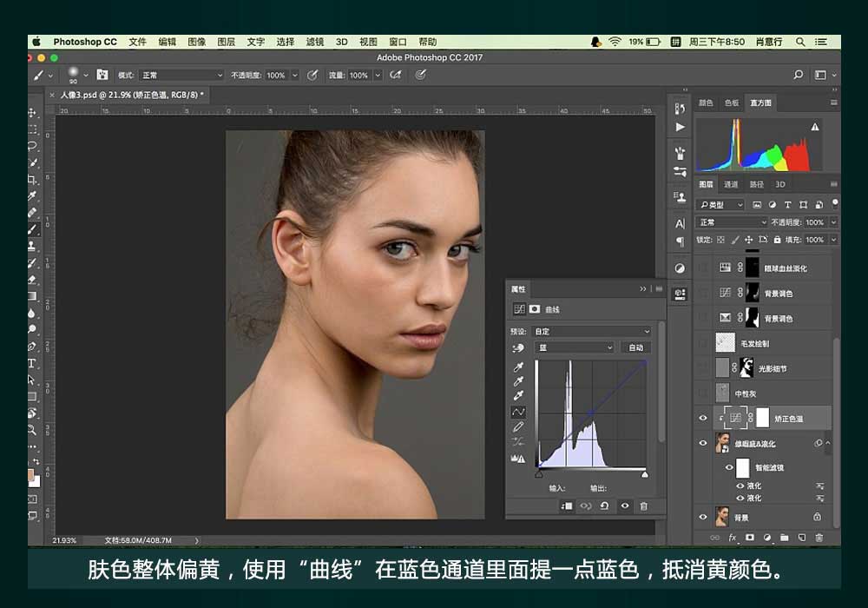This screenshot has width=868, height=608.
Task: Open the 图像 menu
Action: (x=197, y=42)
